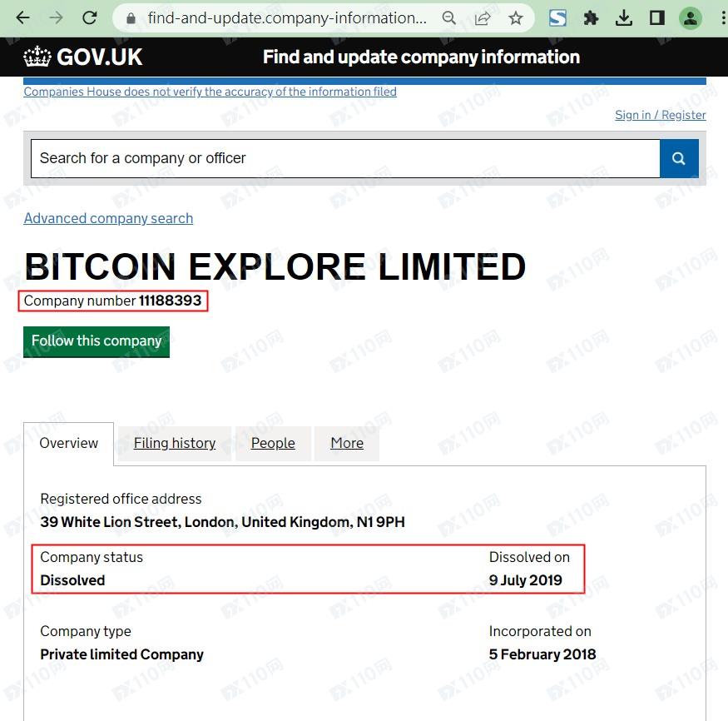Open the Filing history tab
Screen dimensions: 728x721
click(x=175, y=443)
